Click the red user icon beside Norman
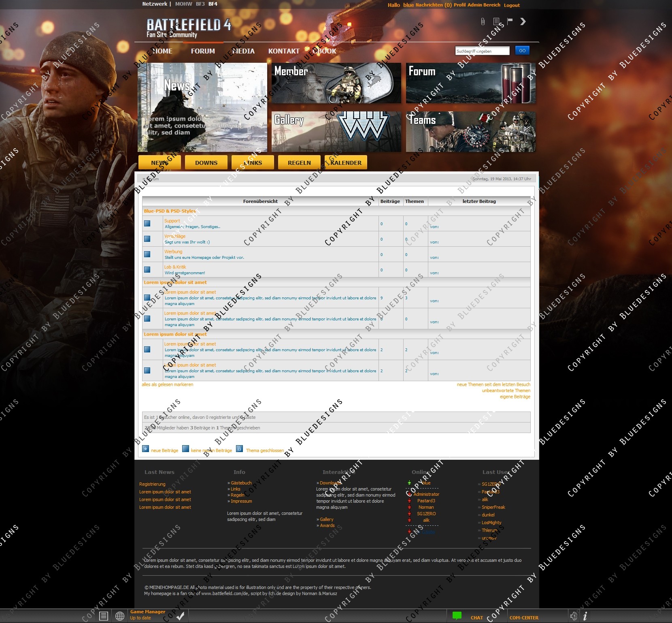 (409, 507)
